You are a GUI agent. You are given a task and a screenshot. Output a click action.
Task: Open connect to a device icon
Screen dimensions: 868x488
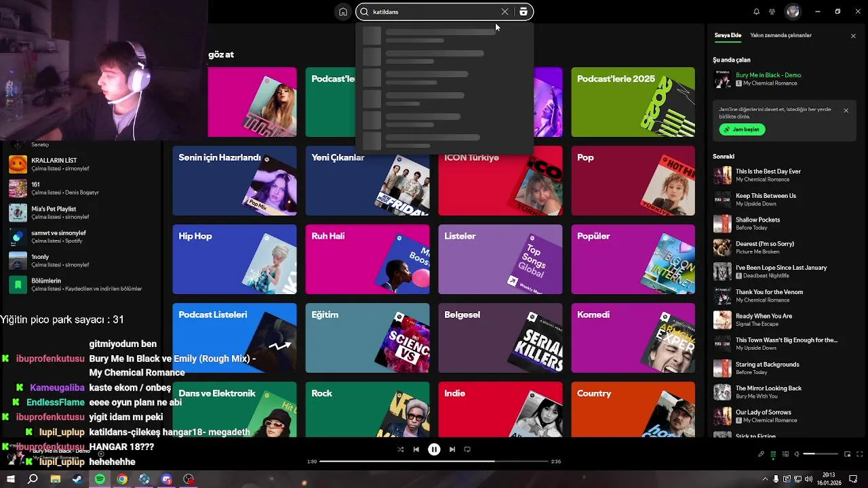785,454
